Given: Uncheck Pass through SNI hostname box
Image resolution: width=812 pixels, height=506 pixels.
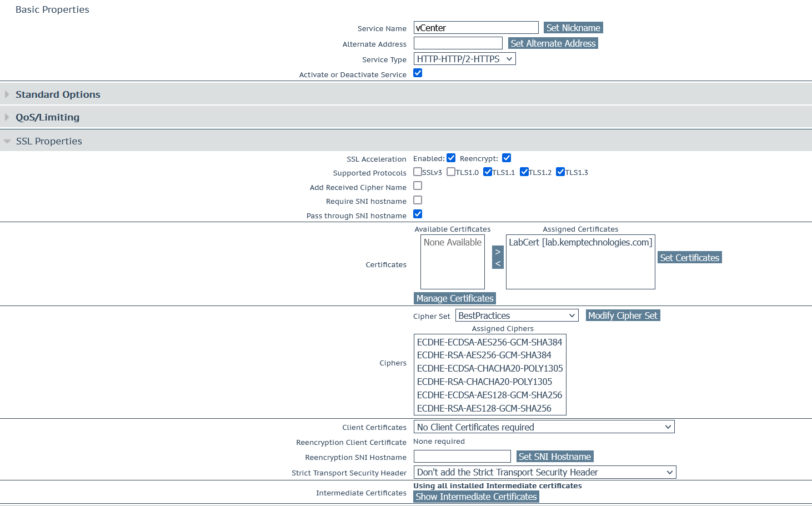Looking at the screenshot, I should [x=418, y=214].
